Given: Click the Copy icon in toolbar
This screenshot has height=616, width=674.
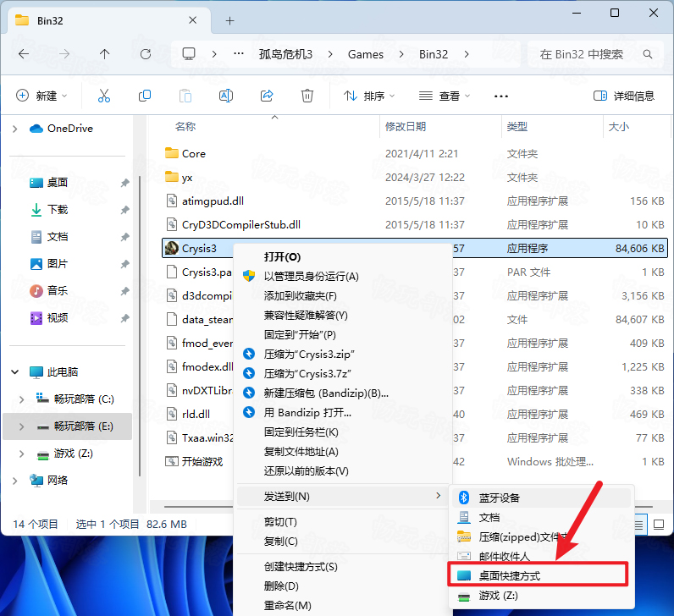Looking at the screenshot, I should [x=145, y=96].
